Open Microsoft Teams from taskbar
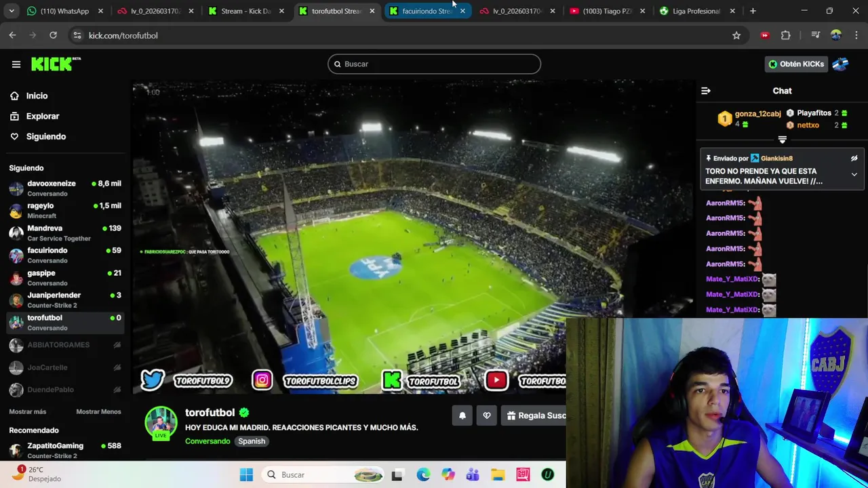The image size is (868, 488). (473, 475)
